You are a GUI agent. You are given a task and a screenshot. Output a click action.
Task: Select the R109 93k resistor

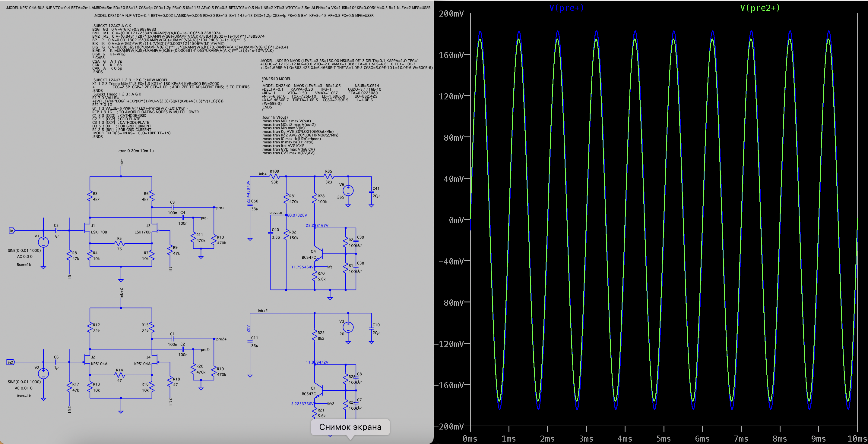[275, 177]
